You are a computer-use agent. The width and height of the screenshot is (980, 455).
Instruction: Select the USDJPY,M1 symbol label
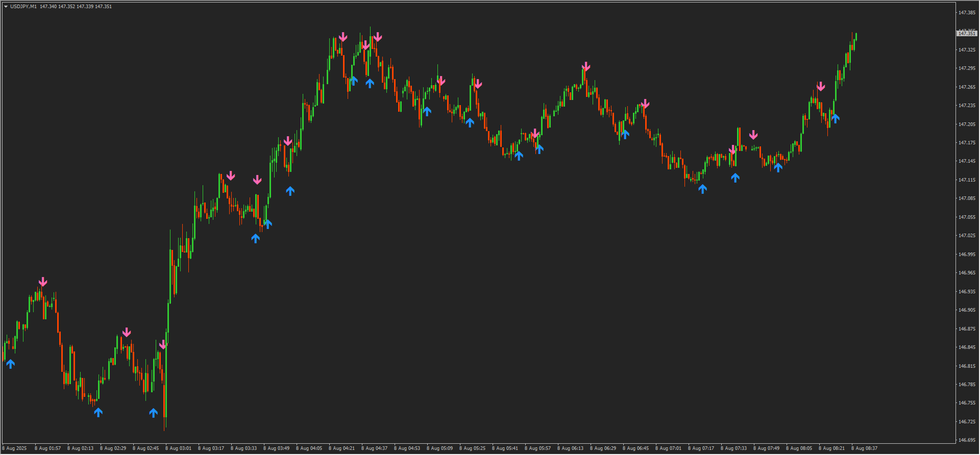tap(23, 7)
